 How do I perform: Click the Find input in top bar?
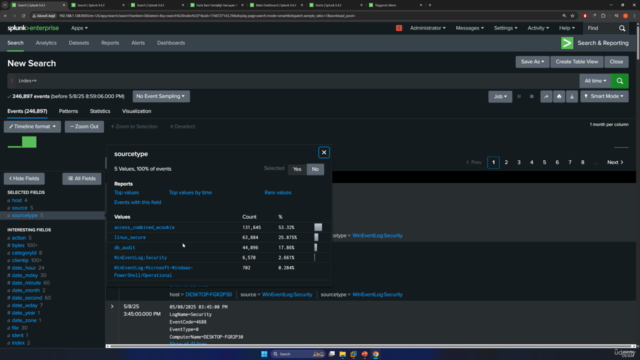pos(600,28)
